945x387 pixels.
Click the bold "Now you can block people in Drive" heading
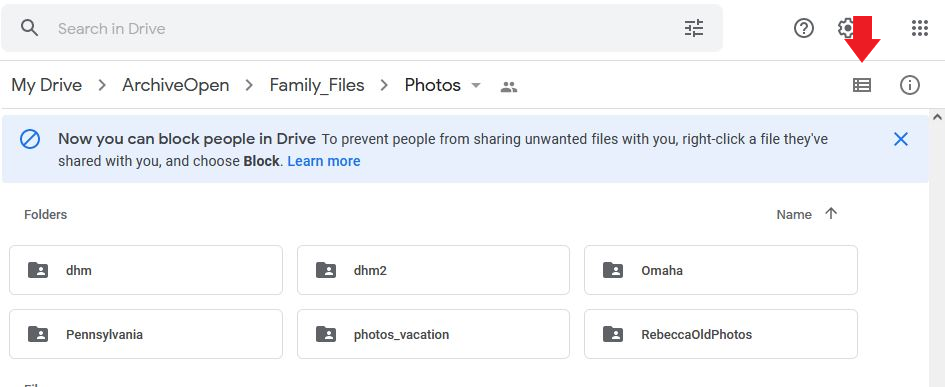click(187, 139)
